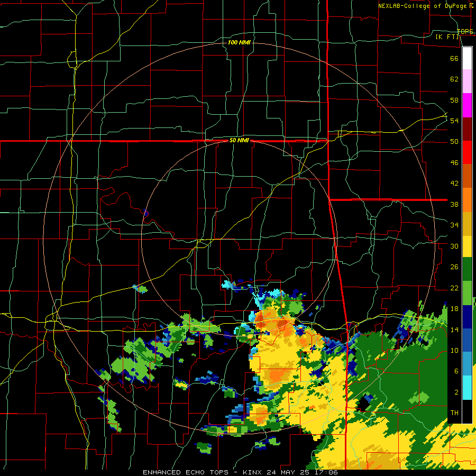The height and width of the screenshot is (476, 476).
Task: Click the light green legend swatch
Action: point(467,293)
